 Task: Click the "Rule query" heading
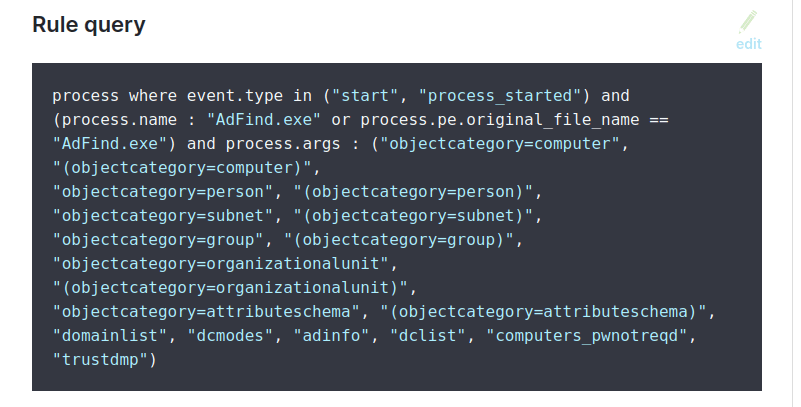(x=89, y=25)
